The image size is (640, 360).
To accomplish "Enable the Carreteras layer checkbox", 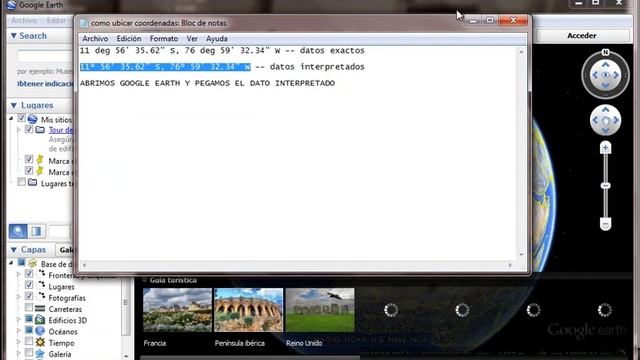I will (x=29, y=307).
